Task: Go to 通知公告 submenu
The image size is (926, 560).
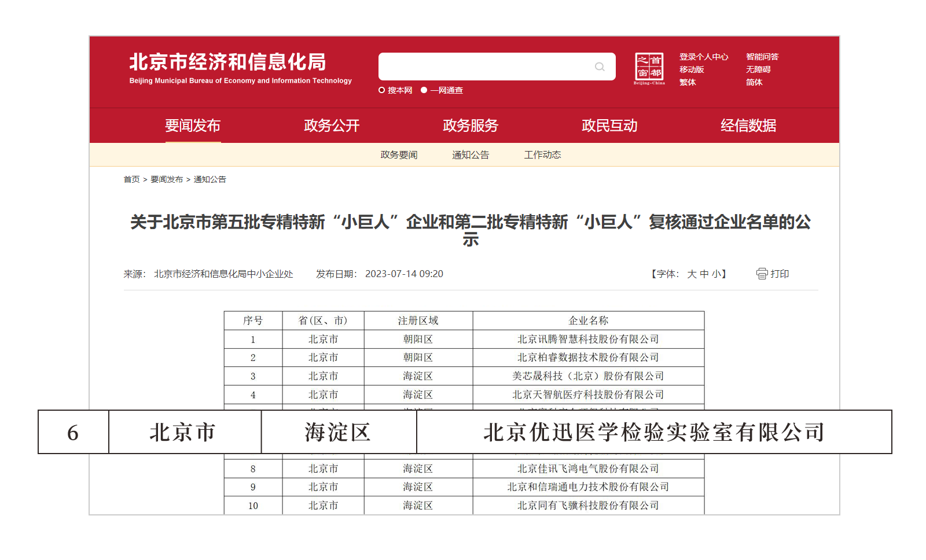Action: pos(471,154)
